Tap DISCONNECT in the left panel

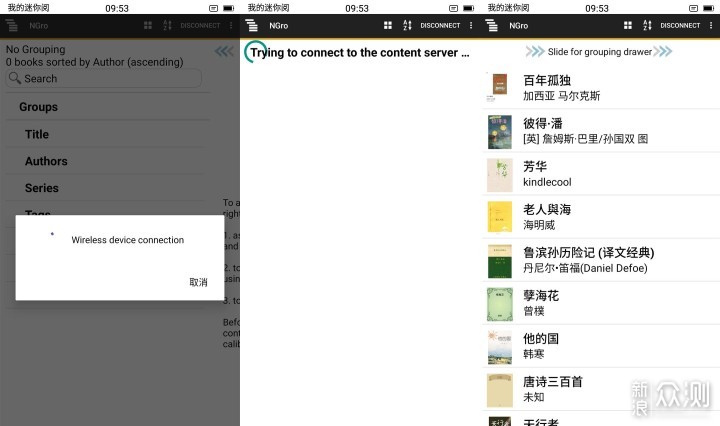pos(200,26)
